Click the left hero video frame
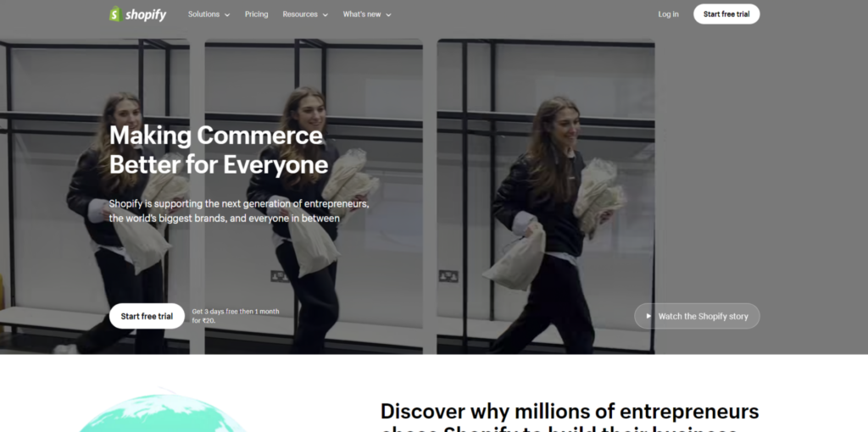The width and height of the screenshot is (868, 432). coord(95,197)
